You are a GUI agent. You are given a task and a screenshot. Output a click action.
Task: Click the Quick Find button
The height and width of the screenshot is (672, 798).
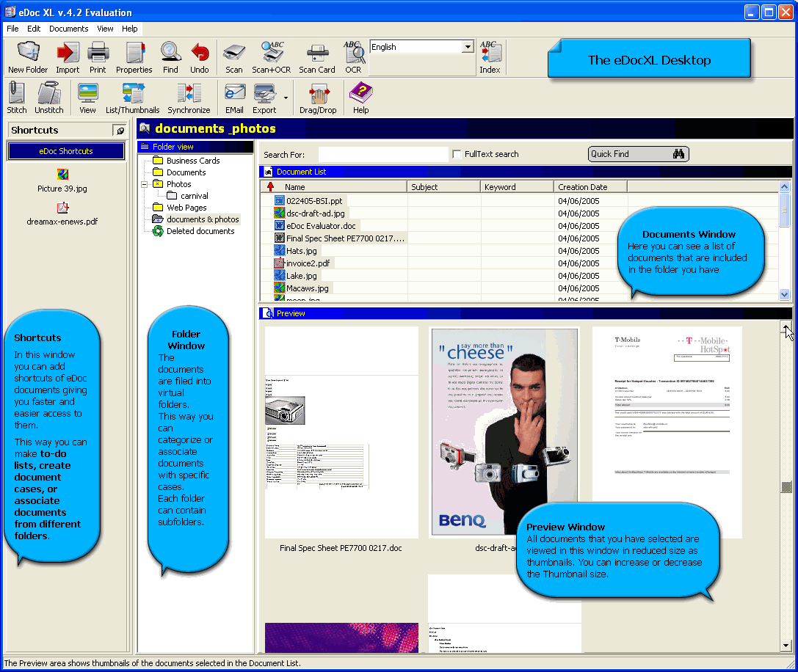pos(638,154)
